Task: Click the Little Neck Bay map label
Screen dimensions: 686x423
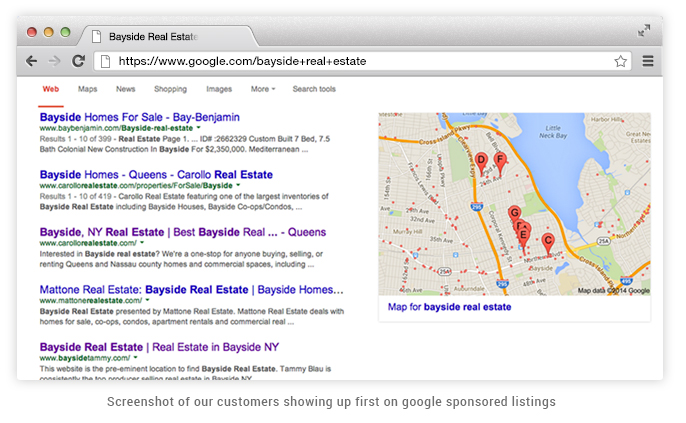Action: 553,132
